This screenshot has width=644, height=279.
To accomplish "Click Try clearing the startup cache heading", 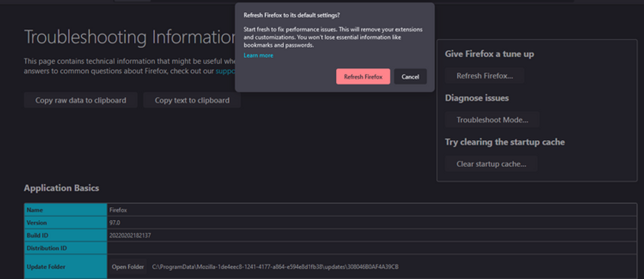I will 504,142.
